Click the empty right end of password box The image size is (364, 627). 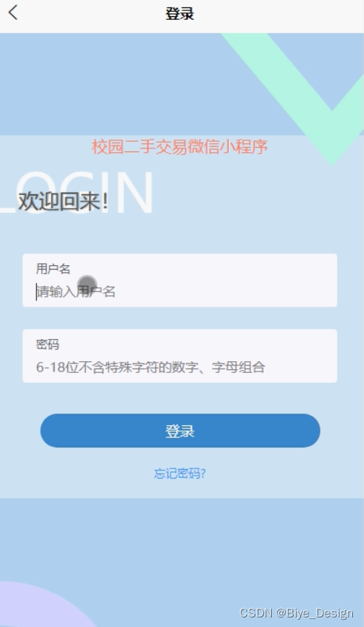pyautogui.click(x=303, y=356)
